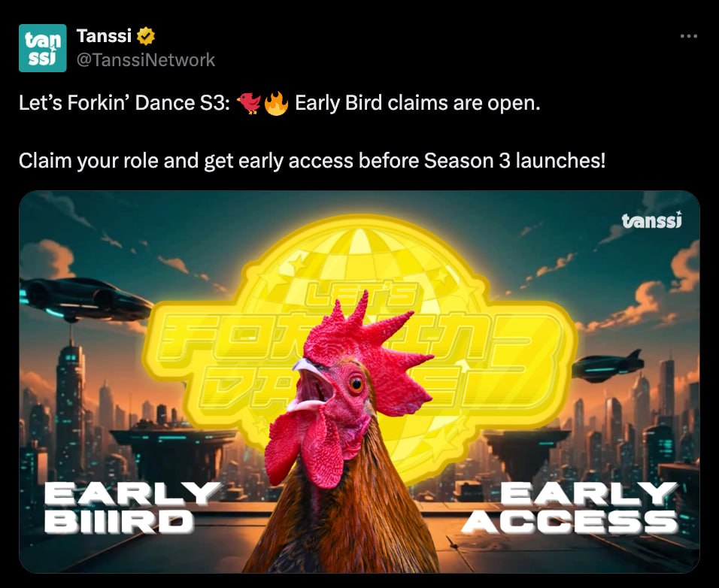The image size is (719, 588).
Task: Click the 'Claim your role' tweet sentence
Action: click(x=312, y=161)
